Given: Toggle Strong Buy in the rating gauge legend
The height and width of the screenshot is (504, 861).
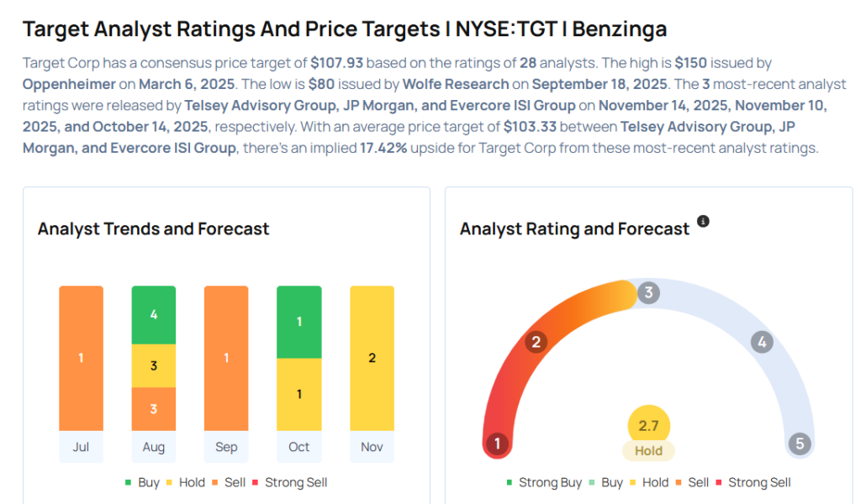Looking at the screenshot, I should tap(543, 482).
